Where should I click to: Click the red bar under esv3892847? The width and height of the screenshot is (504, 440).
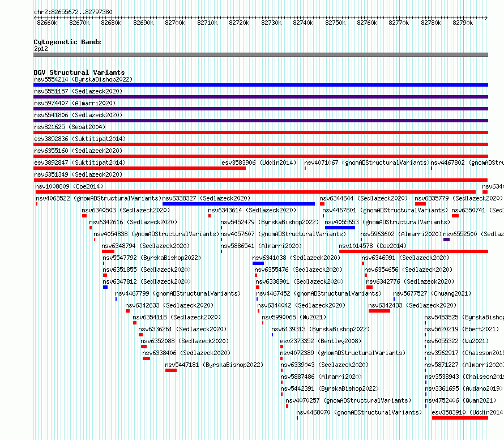pyautogui.click(x=139, y=168)
